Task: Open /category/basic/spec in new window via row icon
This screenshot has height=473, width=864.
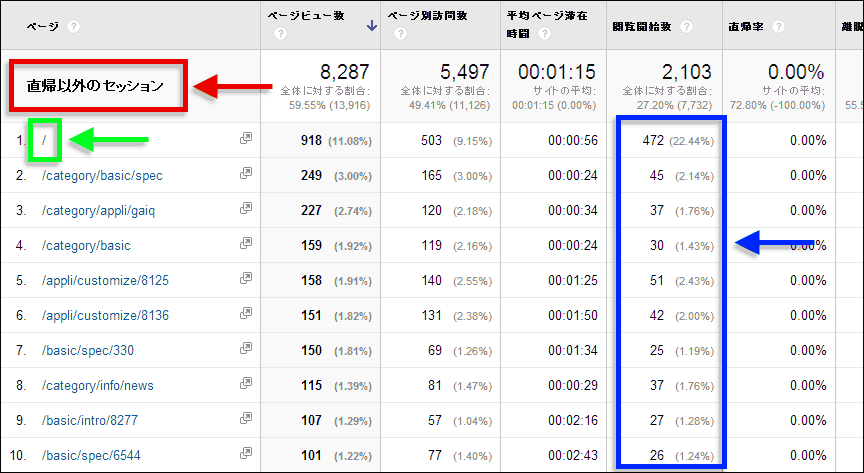Action: [245, 175]
